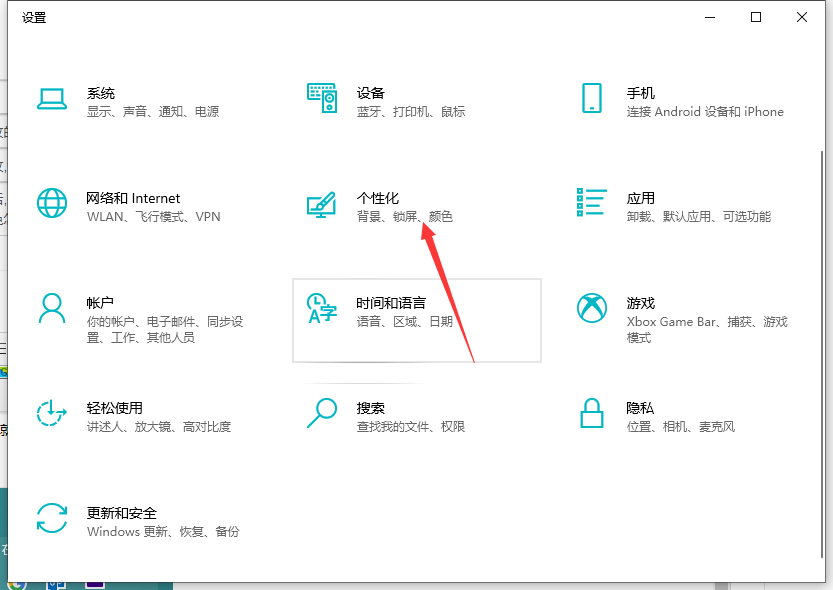Open the 个性化 settings label

pyautogui.click(x=378, y=198)
